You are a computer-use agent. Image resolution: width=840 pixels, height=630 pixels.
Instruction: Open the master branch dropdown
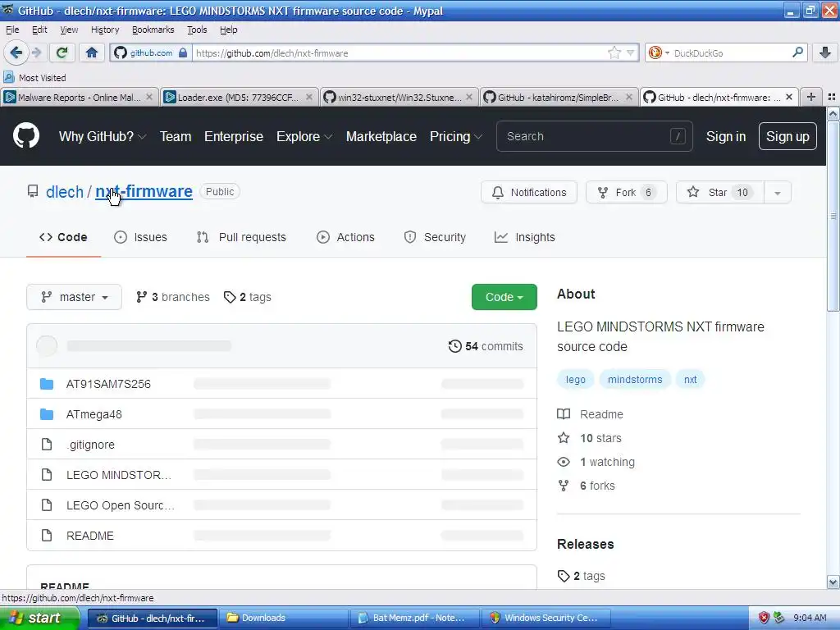[74, 297]
